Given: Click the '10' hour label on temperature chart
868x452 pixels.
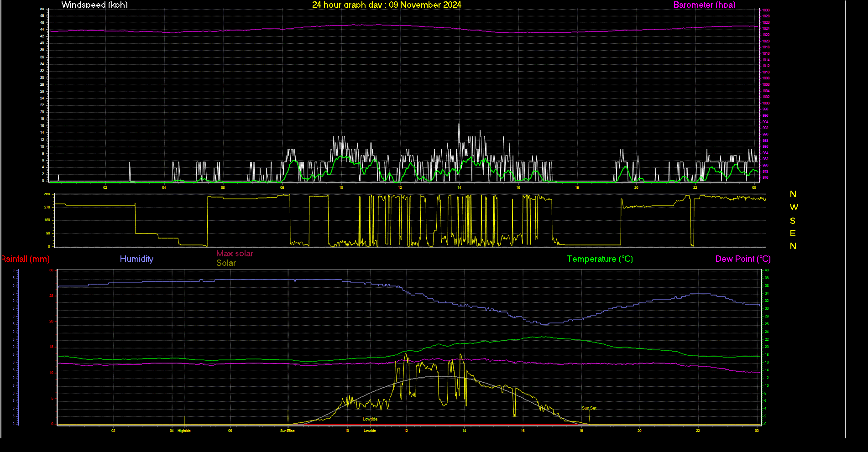Looking at the screenshot, I should click(x=347, y=431).
